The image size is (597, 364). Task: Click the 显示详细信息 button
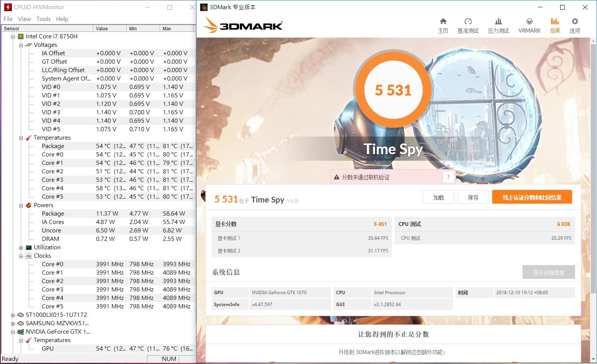click(x=549, y=272)
